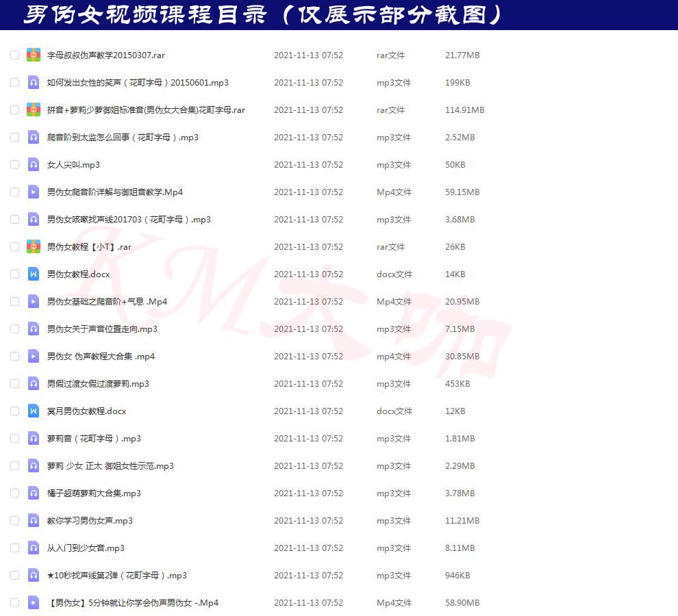
Task: Click the file name 橘子超萌萝莉大合集.mp3
Action: [94, 493]
